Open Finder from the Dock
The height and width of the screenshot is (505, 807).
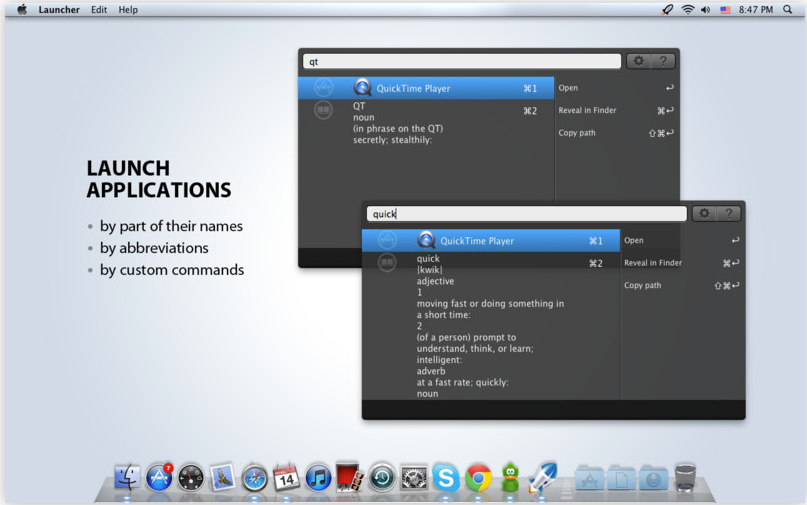[127, 477]
